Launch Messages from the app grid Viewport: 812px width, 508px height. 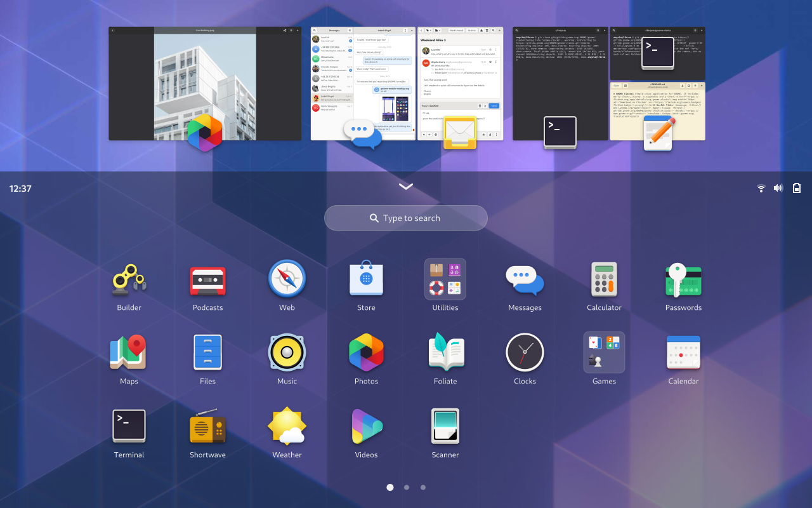[x=525, y=279]
